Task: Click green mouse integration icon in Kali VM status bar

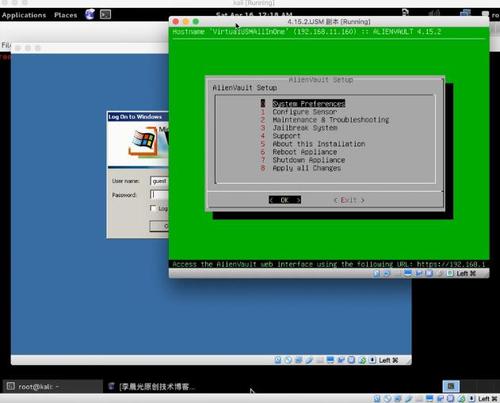Action: [x=461, y=398]
